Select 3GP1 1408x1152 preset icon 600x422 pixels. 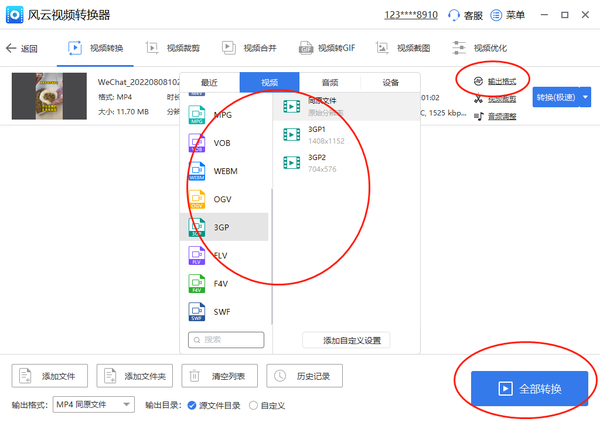click(292, 135)
